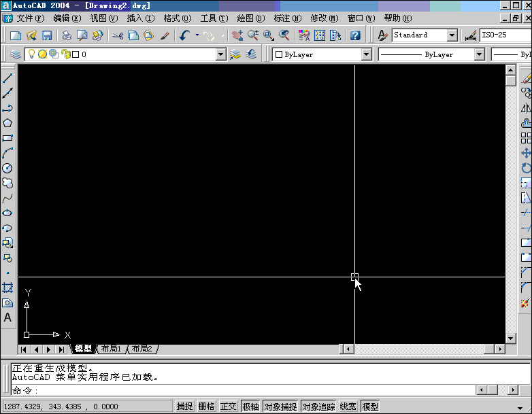Viewport: 532px width, 414px height.
Task: Open the layer list dropdown
Action: pos(221,54)
